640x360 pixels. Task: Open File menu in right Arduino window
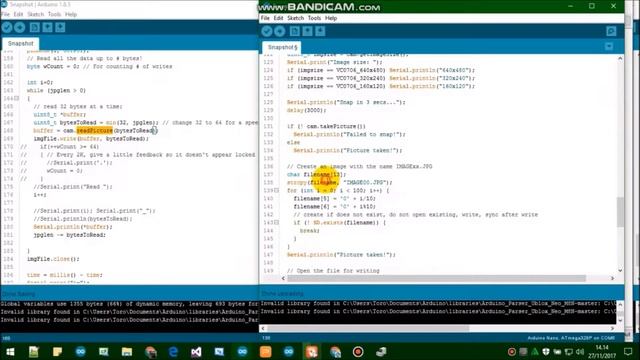coord(265,18)
